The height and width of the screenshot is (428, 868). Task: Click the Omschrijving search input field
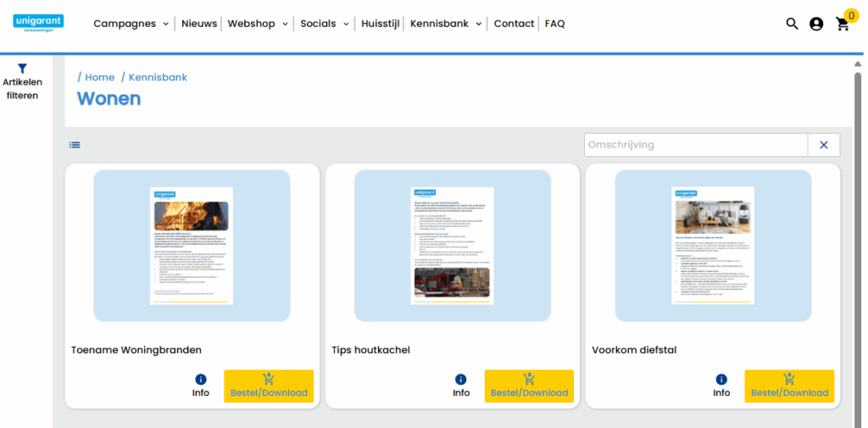695,145
